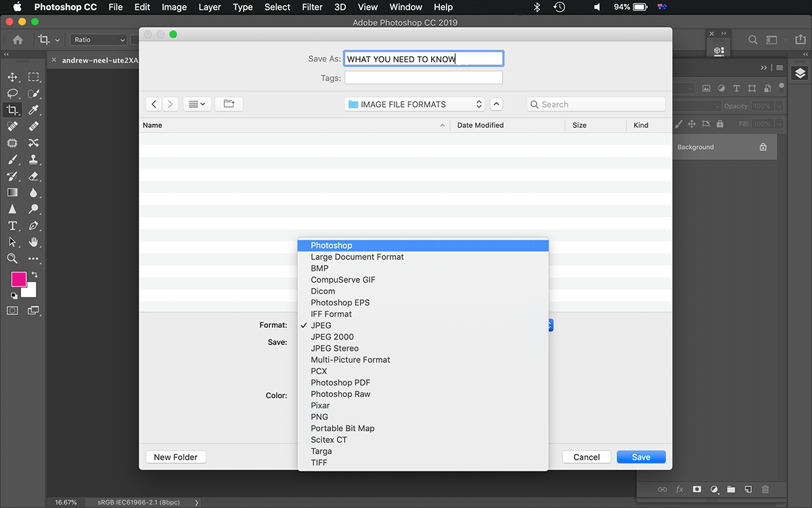
Task: Open the view options list dropdown
Action: [197, 104]
